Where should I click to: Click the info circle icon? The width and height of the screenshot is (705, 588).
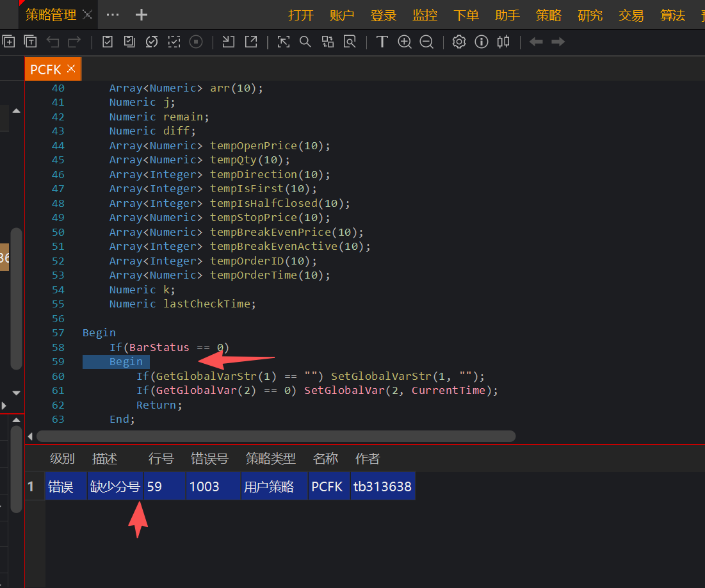pos(482,42)
